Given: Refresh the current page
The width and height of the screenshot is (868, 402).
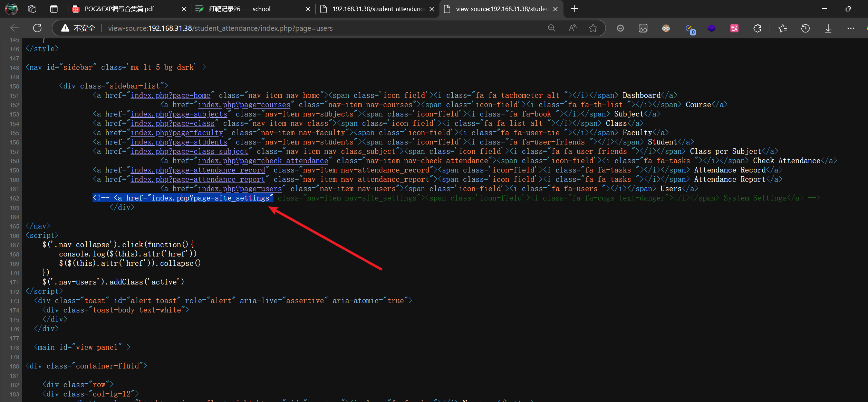Looking at the screenshot, I should click(37, 28).
